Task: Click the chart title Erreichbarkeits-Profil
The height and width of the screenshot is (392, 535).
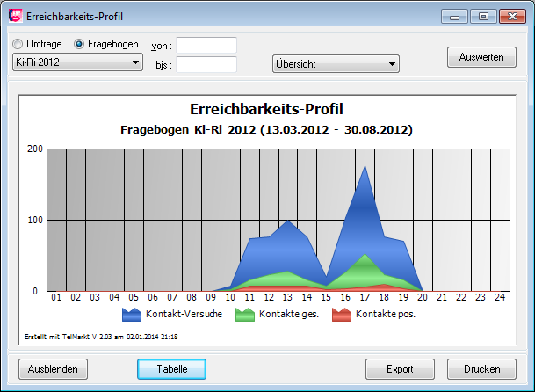Action: 266,109
